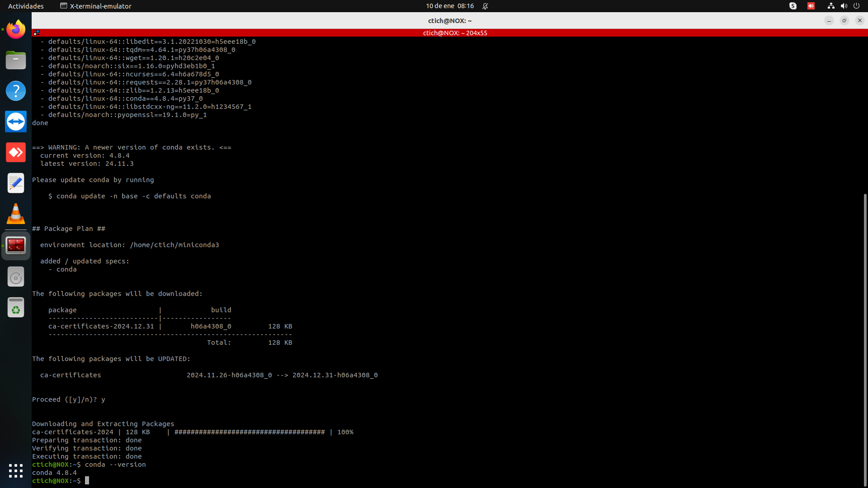Open the volume system menu
868x488 pixels.
point(844,6)
